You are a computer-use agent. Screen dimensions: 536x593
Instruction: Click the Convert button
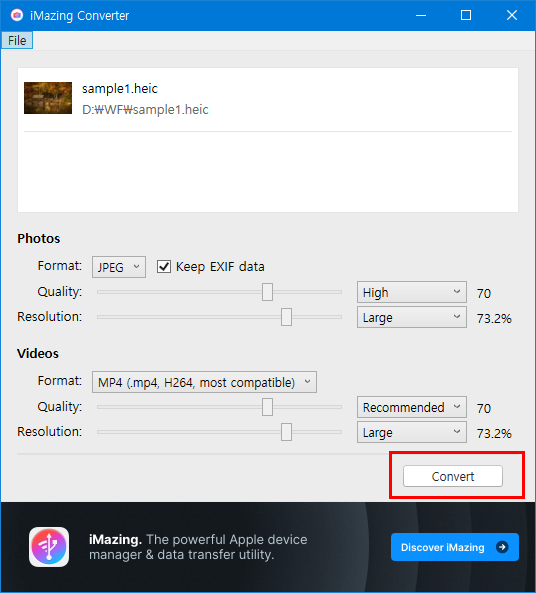(x=453, y=476)
